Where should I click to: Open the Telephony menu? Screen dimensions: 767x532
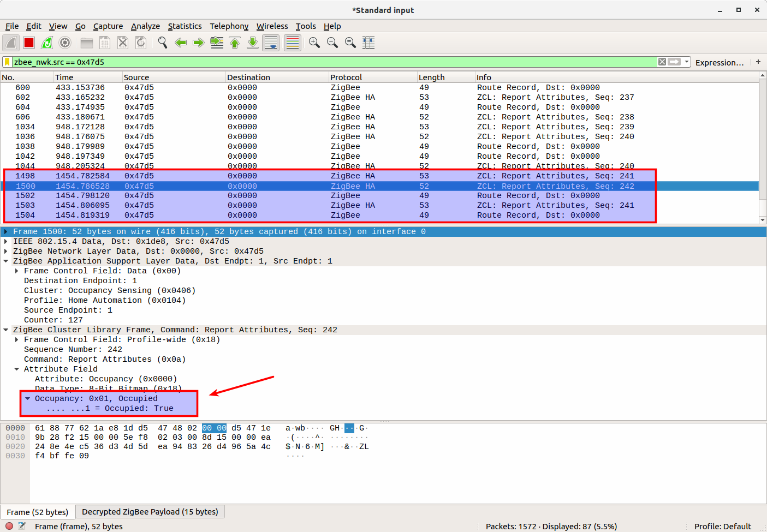coord(229,26)
